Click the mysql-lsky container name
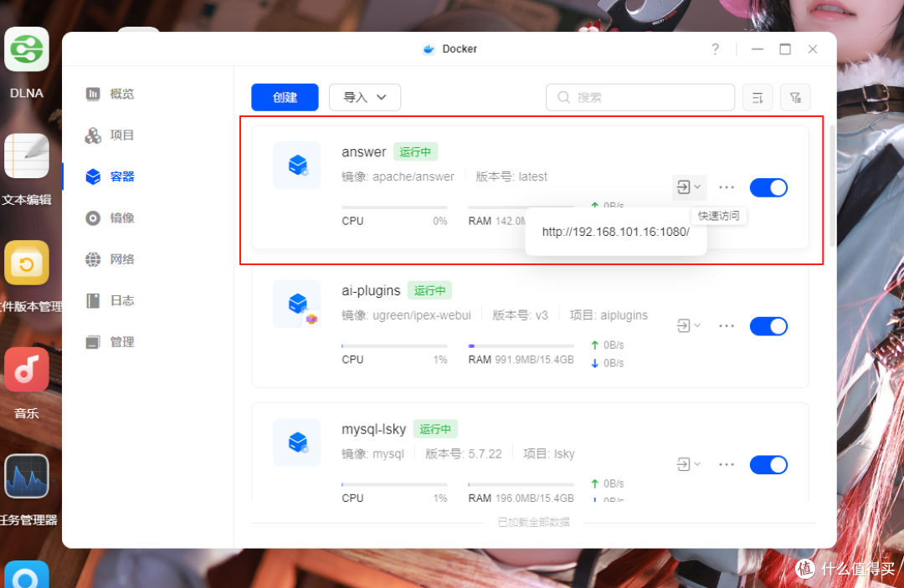Viewport: 904px width, 588px height. 373,429
